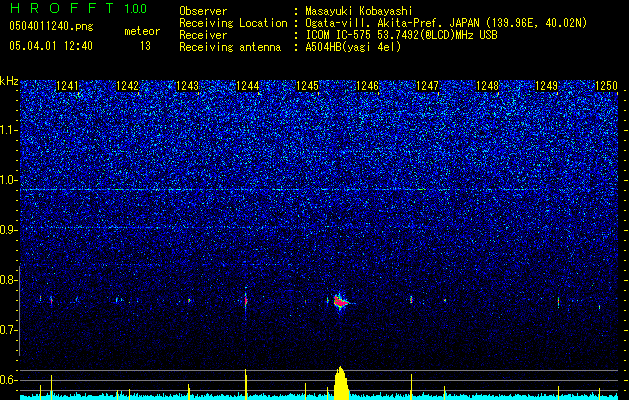Click the 1246 time marker

(367, 86)
